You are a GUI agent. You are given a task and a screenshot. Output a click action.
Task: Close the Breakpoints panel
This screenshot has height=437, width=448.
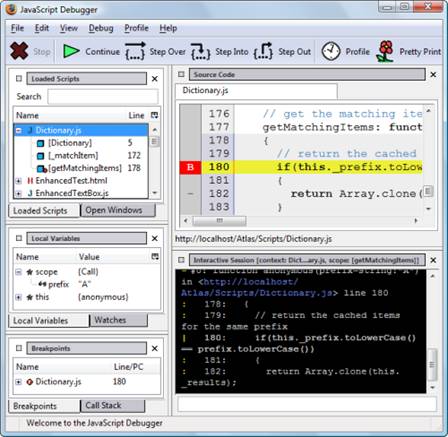click(x=155, y=348)
